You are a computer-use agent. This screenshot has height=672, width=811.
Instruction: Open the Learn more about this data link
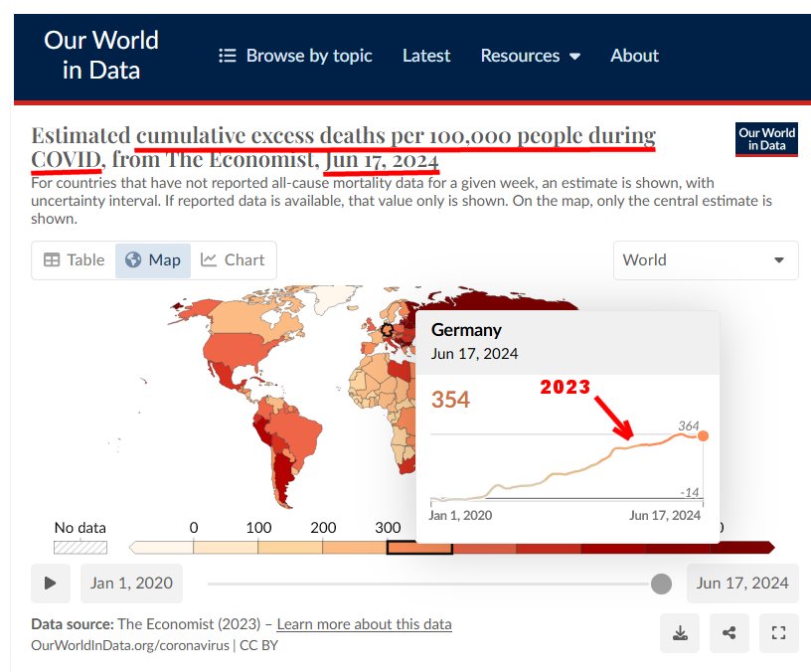[364, 624]
